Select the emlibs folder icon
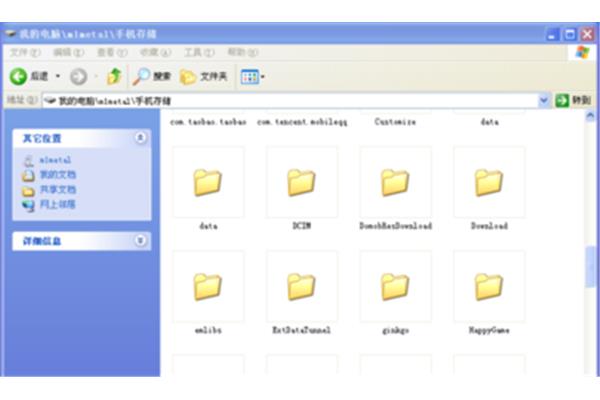 pyautogui.click(x=208, y=287)
